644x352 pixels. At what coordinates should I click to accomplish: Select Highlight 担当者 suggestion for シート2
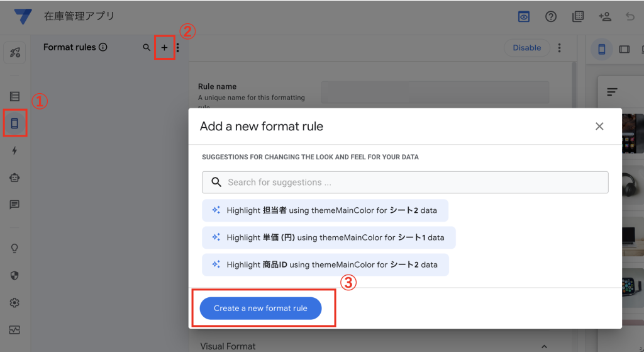325,210
